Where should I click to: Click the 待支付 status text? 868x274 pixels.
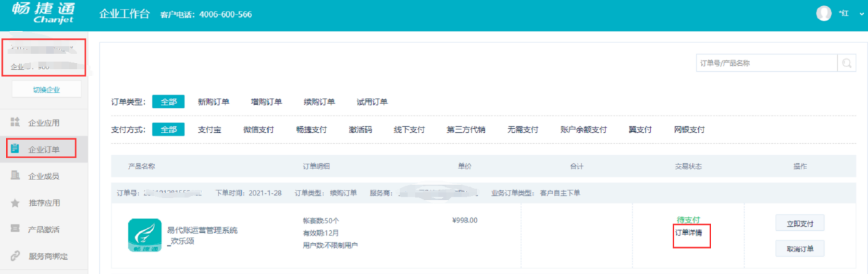pos(689,220)
